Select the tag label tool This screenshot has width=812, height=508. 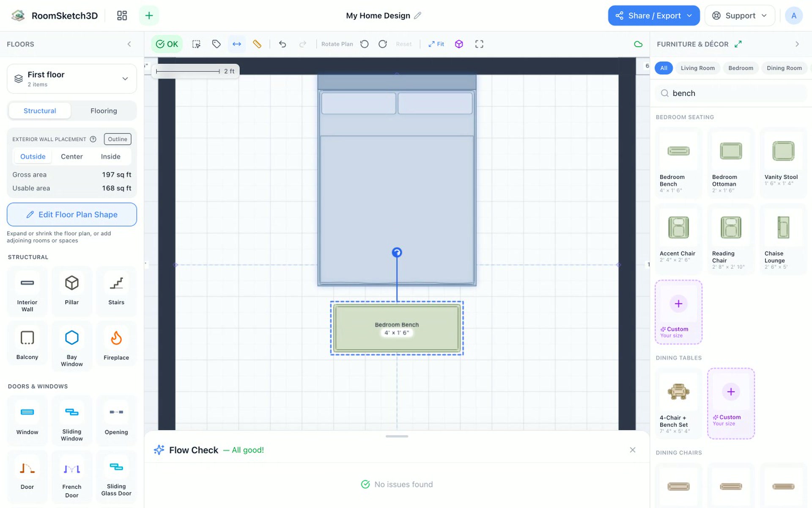217,44
